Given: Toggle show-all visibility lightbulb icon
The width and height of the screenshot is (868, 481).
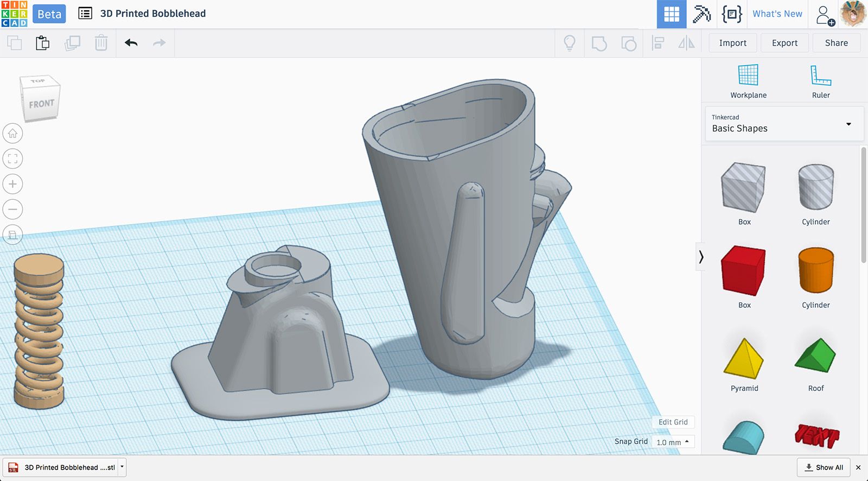Looking at the screenshot, I should click(x=569, y=43).
